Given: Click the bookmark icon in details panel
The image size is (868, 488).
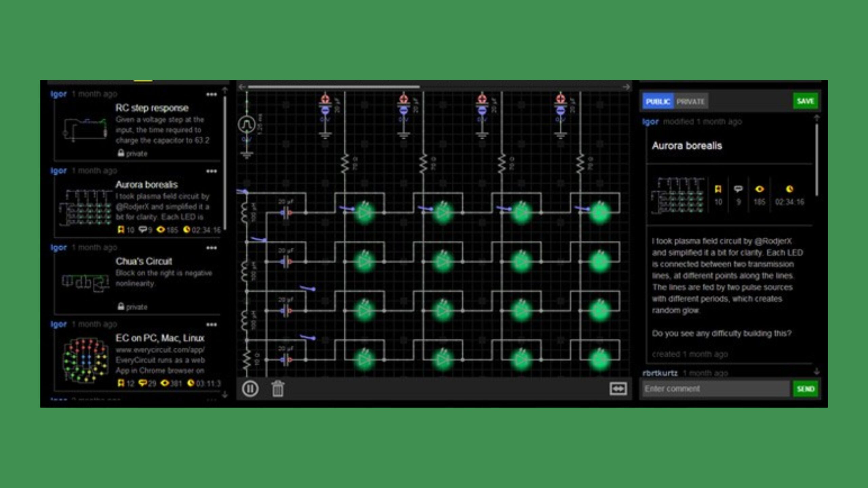Looking at the screenshot, I should point(718,189).
